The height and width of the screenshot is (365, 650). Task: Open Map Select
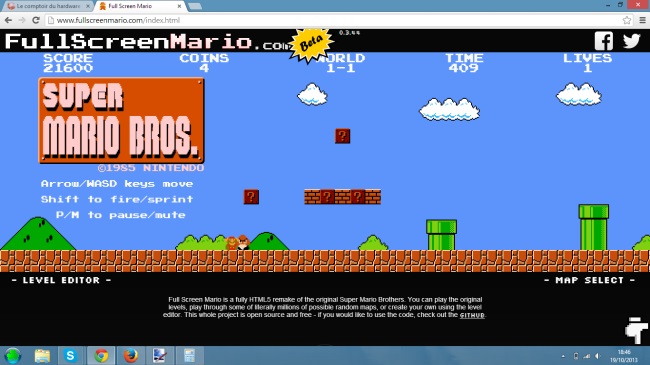[589, 280]
